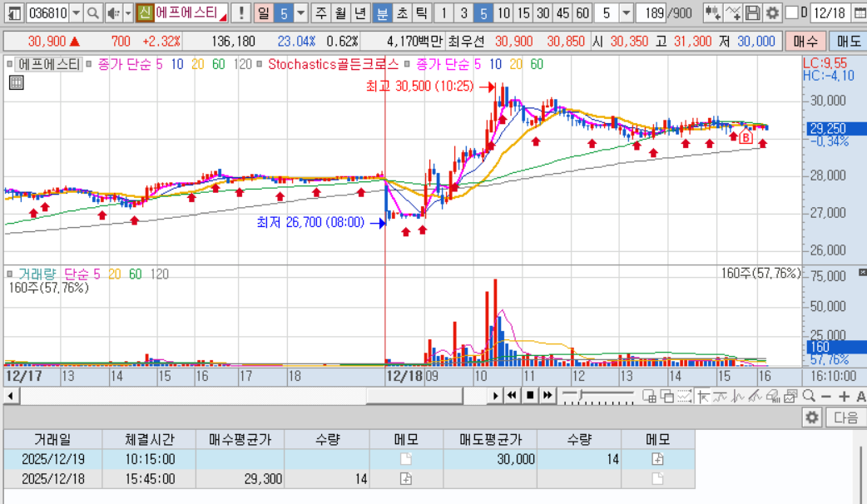Click the scroll left arrow on chart scrollbar
The image size is (867, 504).
pos(11,396)
